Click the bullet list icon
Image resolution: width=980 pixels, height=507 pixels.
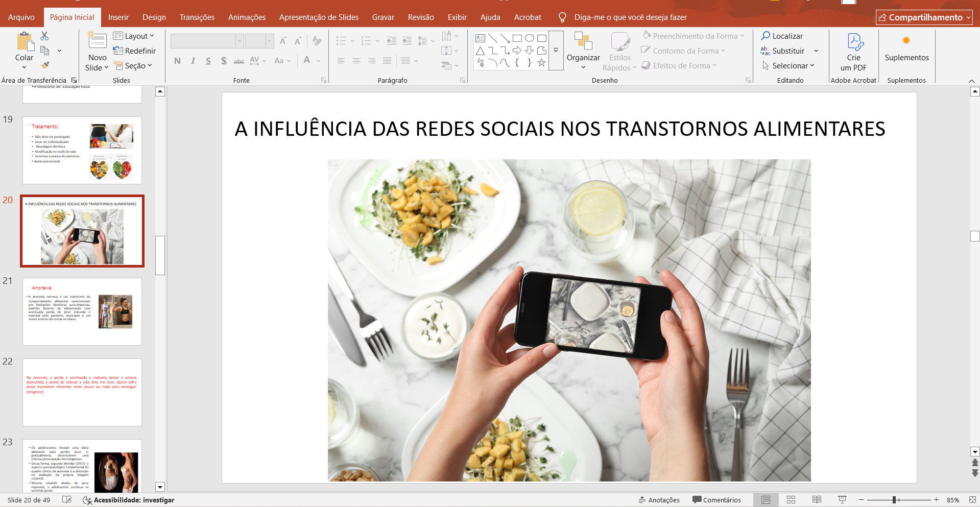341,41
